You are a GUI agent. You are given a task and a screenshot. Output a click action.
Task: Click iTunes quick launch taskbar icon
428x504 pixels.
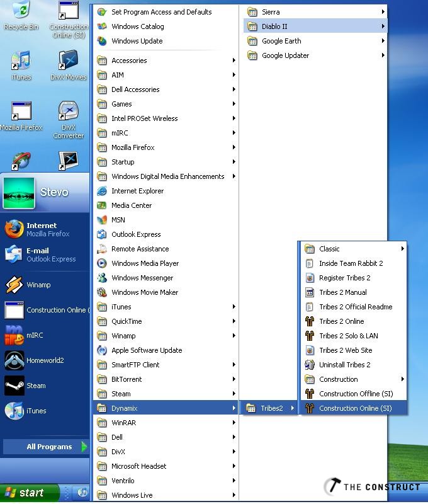coord(82,493)
